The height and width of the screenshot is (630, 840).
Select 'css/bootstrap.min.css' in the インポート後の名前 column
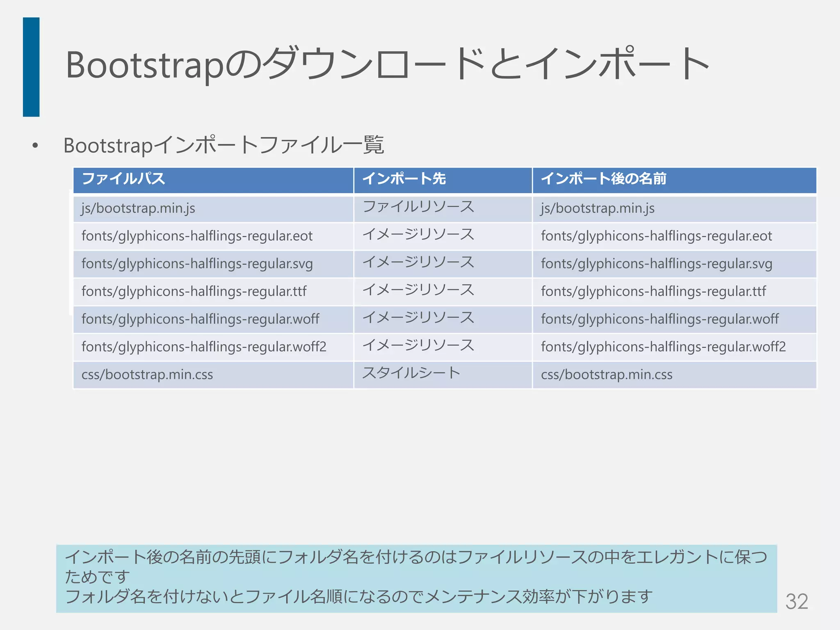pos(607,374)
